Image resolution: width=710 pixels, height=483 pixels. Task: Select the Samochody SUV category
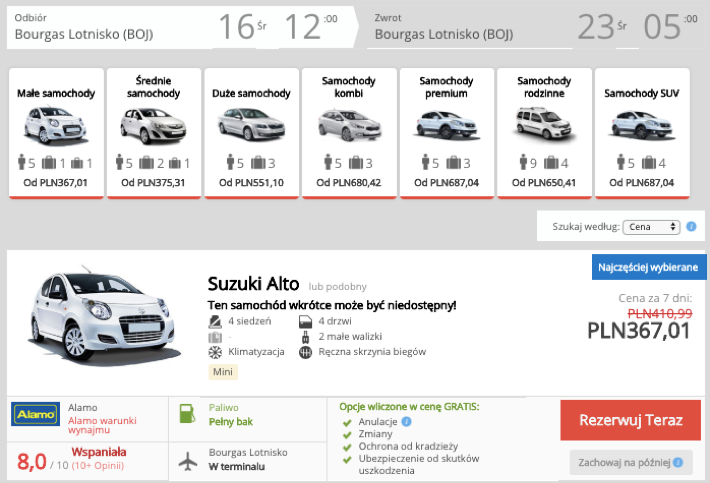coord(642,133)
